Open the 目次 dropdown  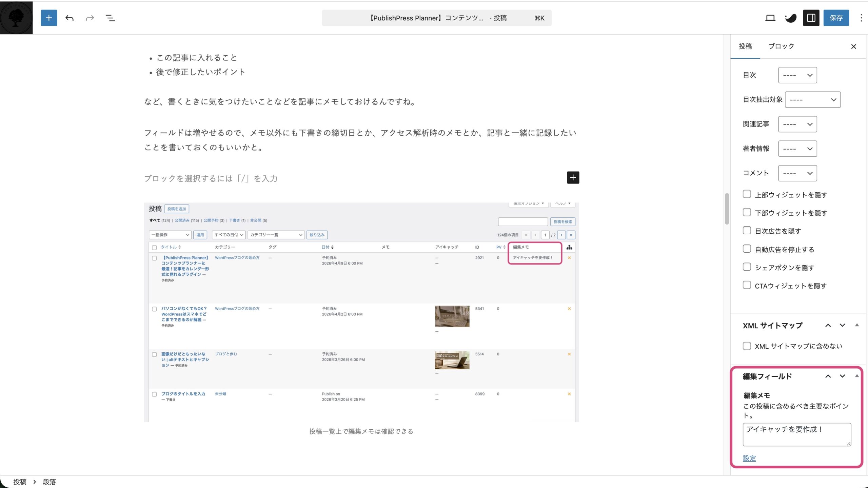[x=797, y=75]
